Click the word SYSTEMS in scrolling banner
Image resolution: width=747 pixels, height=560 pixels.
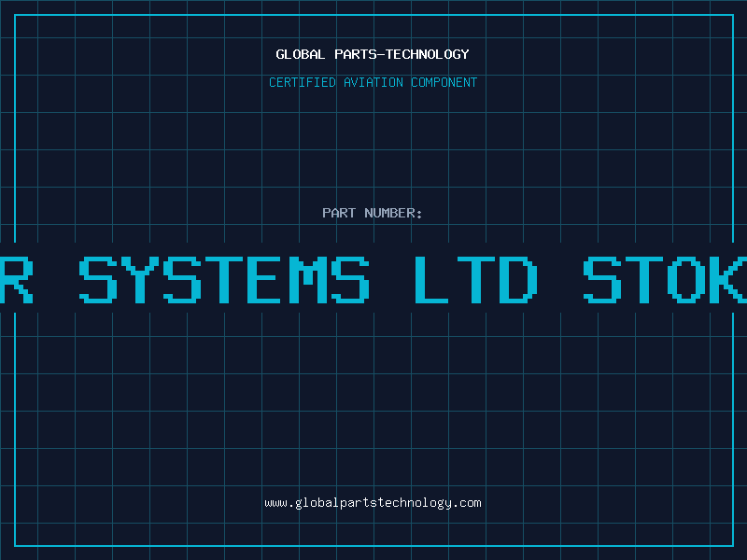224,279
